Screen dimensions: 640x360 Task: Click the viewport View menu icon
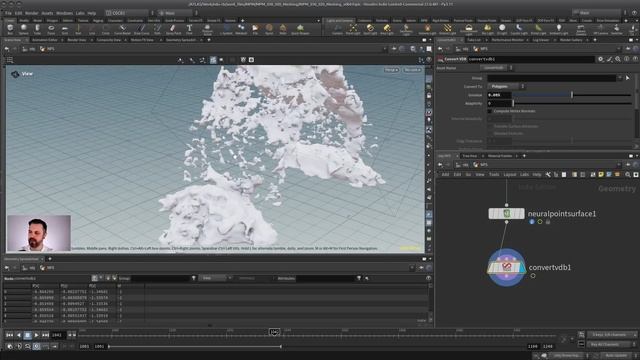tap(15, 74)
